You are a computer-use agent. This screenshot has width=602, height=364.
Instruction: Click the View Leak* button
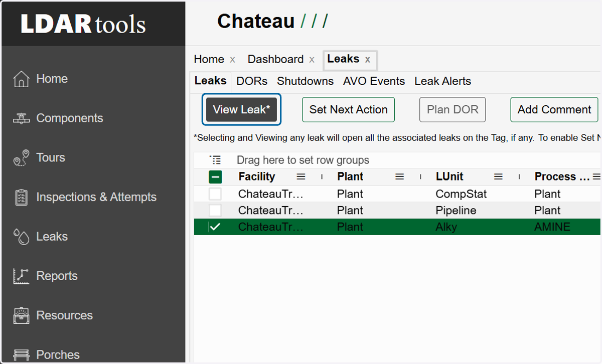coord(241,109)
